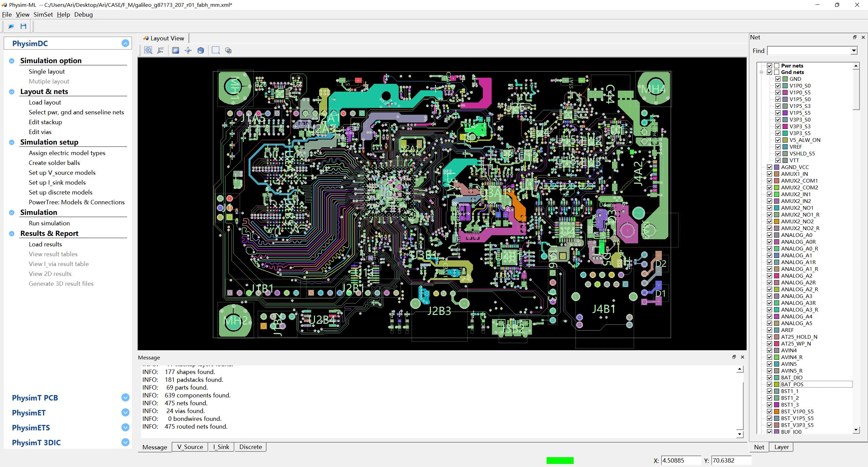Uncheck the BAT_POS net checkbox

tap(770, 385)
